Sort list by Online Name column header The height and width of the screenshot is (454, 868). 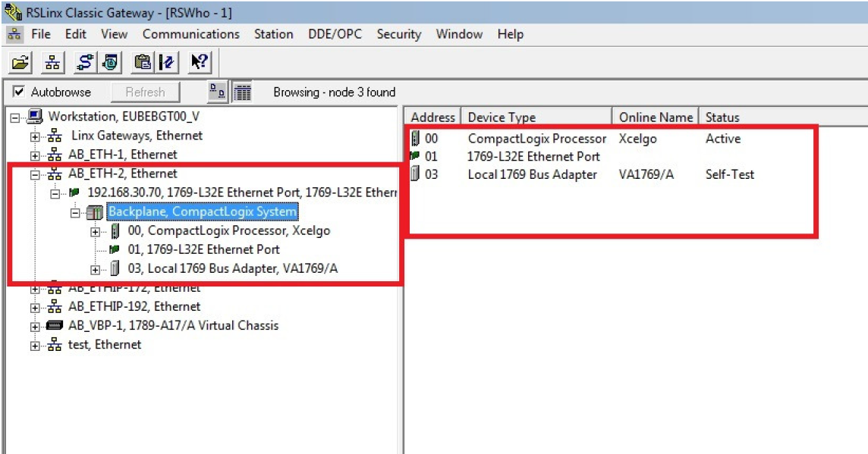[656, 117]
